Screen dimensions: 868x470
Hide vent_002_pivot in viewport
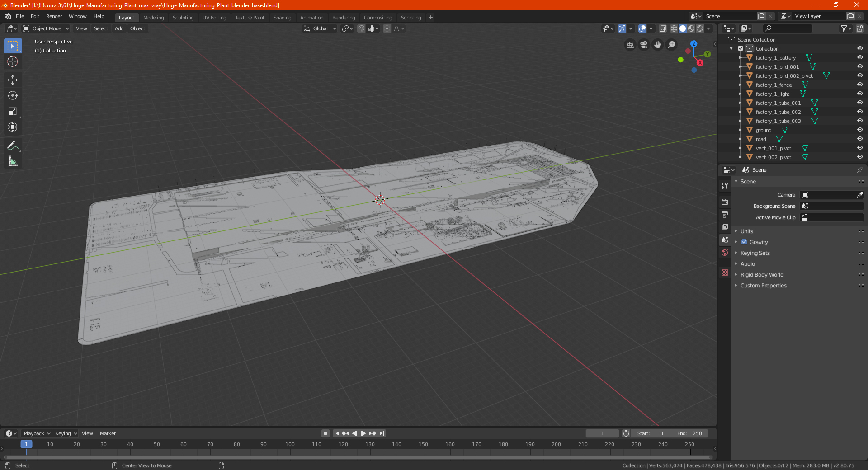pos(860,157)
